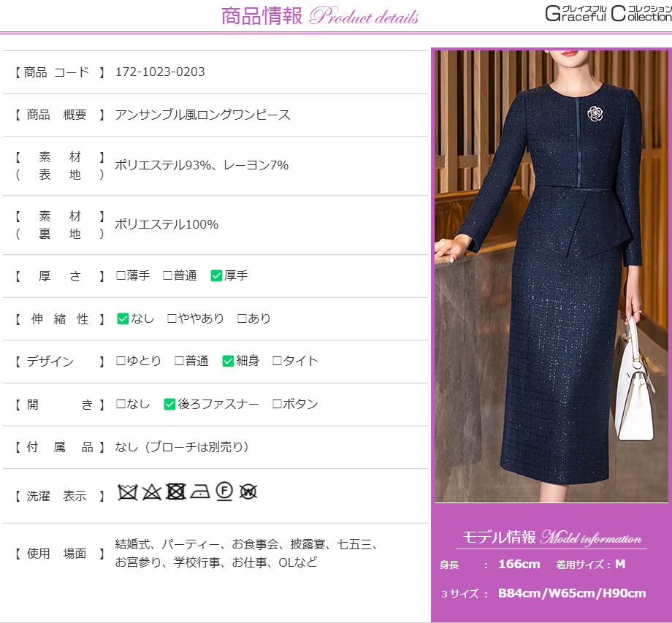Click the do-not-wash laundry symbol
The image size is (672, 623).
tap(128, 492)
